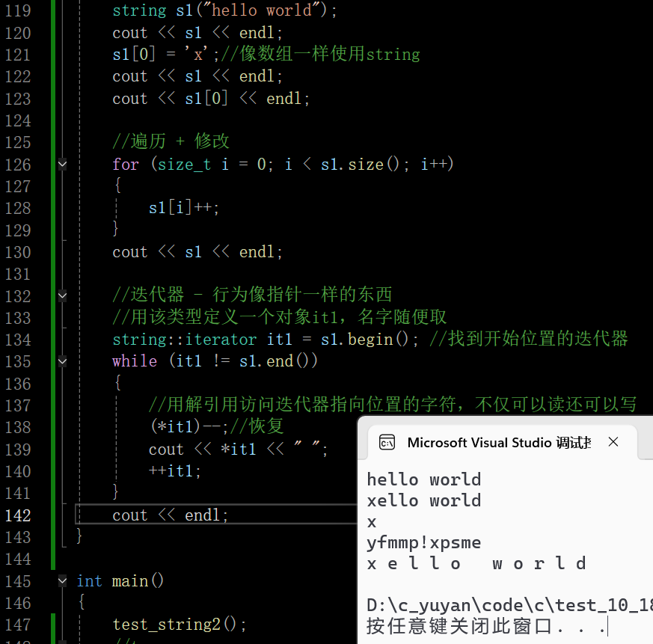
Task: Click line number 135 in the gutter
Action: coord(18,361)
